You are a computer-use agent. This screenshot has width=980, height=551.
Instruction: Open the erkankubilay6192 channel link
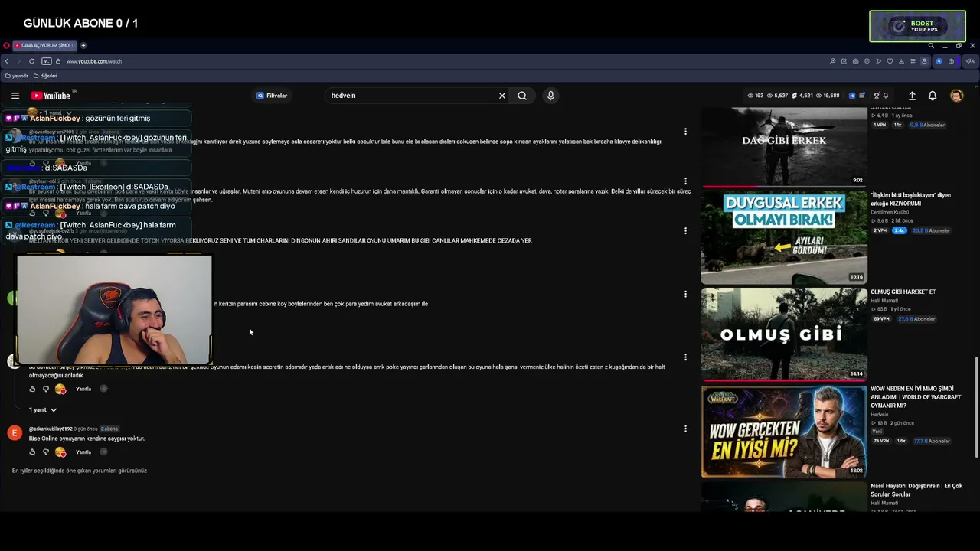click(51, 429)
